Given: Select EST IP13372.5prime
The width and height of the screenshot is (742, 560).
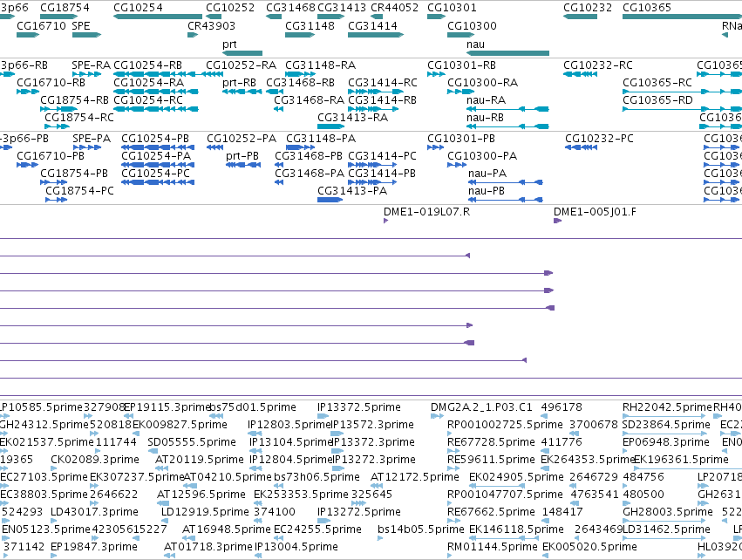Looking at the screenshot, I should coord(359,407).
